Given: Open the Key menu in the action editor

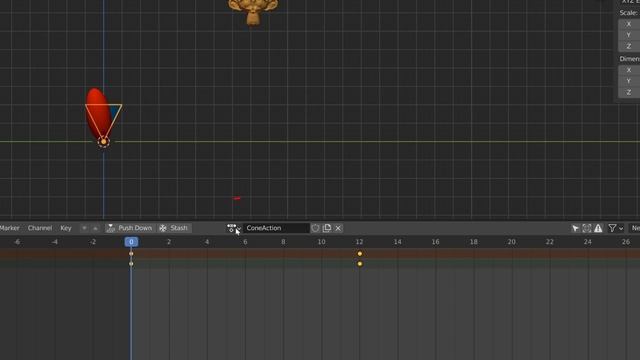Looking at the screenshot, I should pyautogui.click(x=66, y=228).
